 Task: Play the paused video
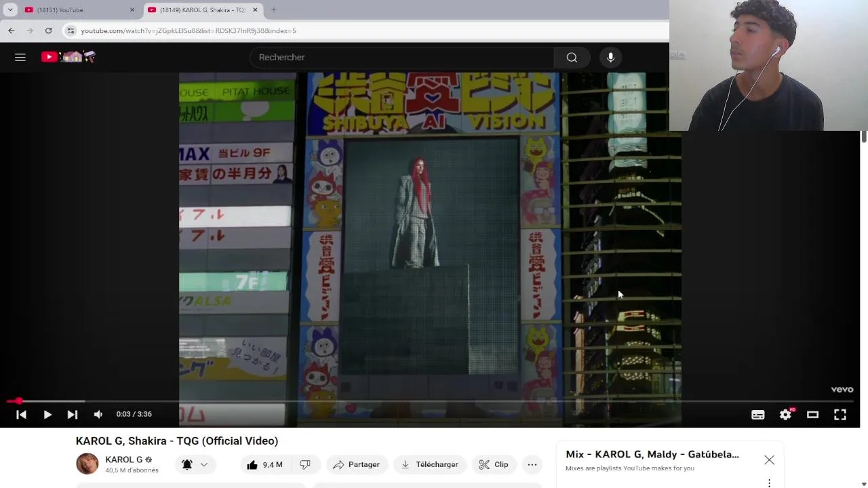(x=47, y=414)
